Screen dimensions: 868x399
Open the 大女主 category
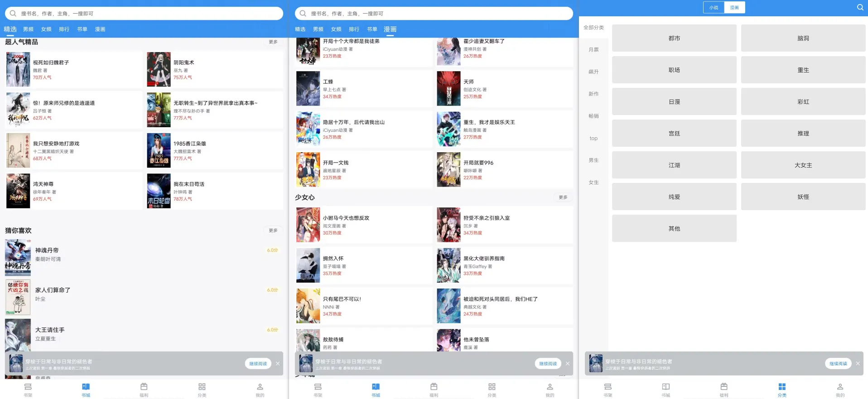[803, 165]
